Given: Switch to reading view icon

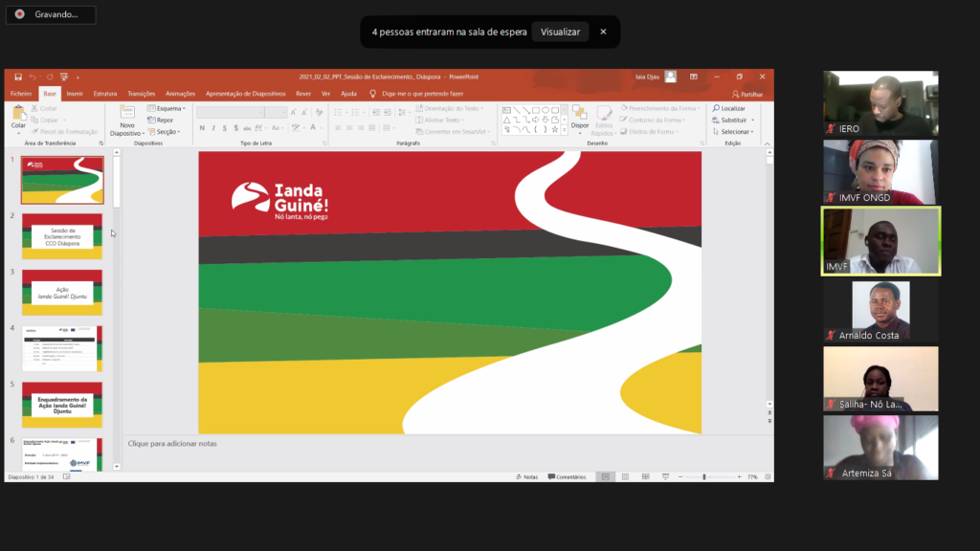Looking at the screenshot, I should click(x=645, y=476).
